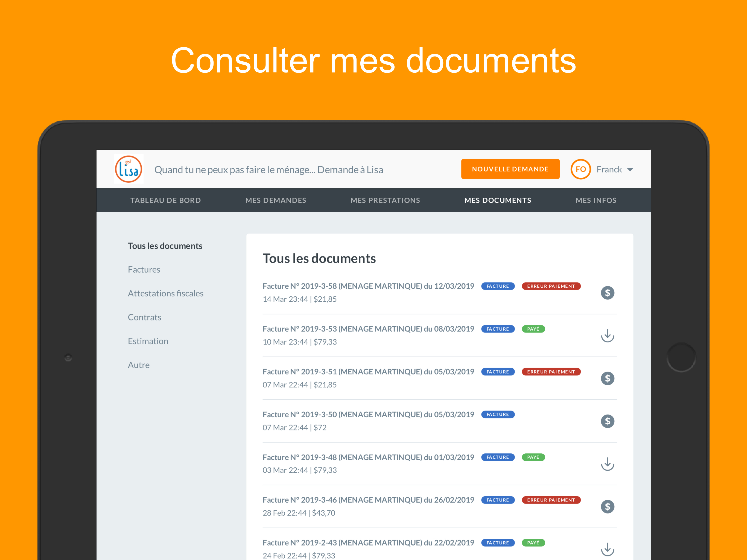Open Facture N° 2019-2-43 title
Viewport: 747px width, 560px height.
[368, 543]
